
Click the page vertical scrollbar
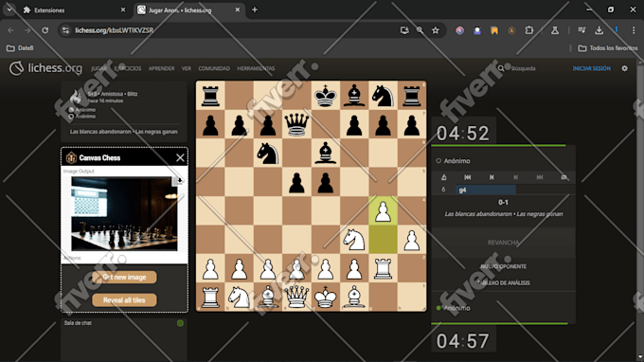click(640, 209)
